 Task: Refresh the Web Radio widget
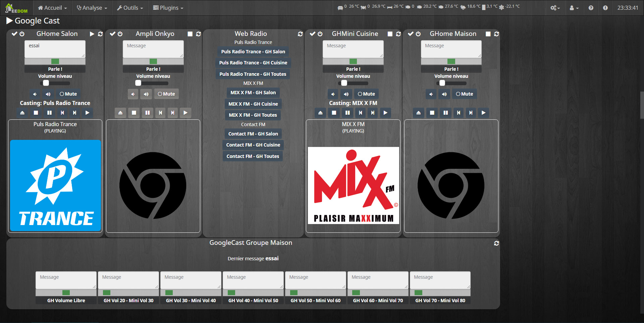tap(300, 34)
